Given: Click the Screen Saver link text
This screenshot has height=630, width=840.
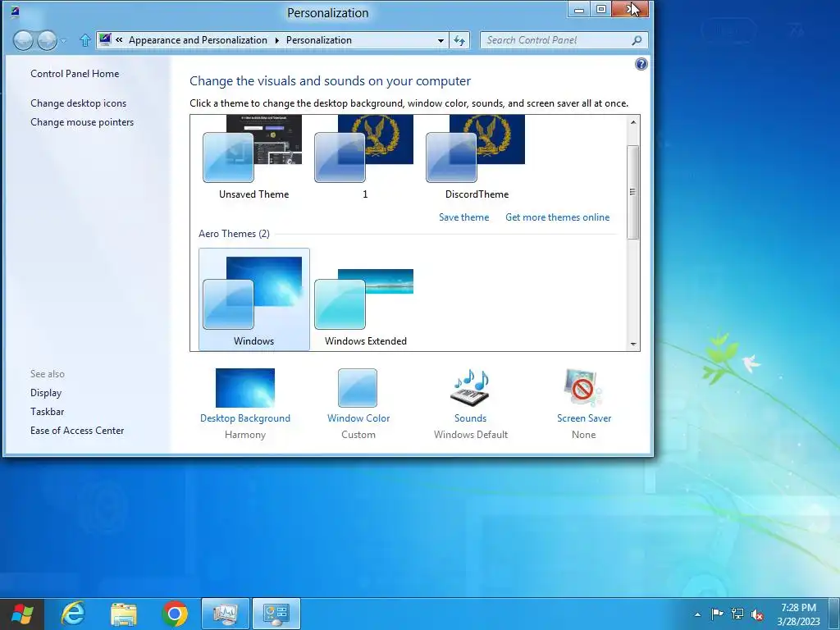Looking at the screenshot, I should (584, 418).
